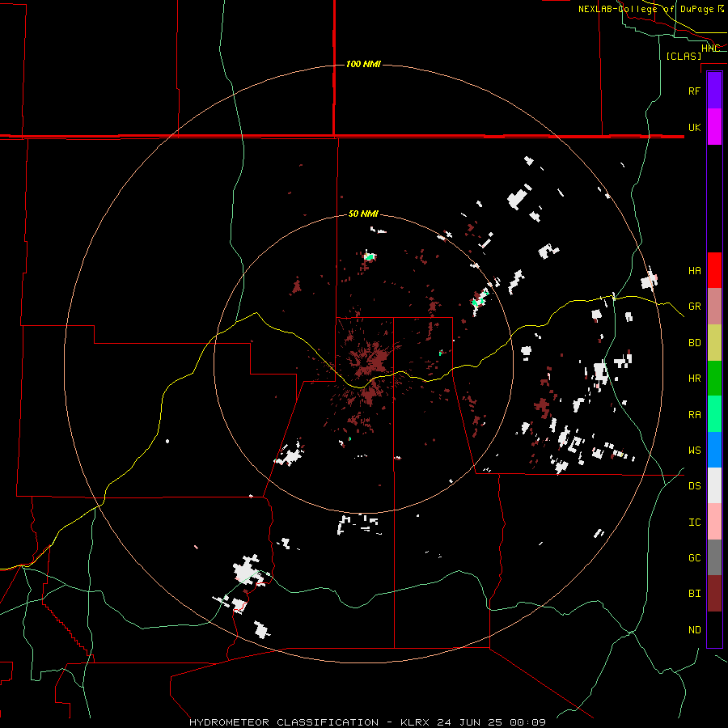Click the RF purple legend color swatch

pos(714,91)
